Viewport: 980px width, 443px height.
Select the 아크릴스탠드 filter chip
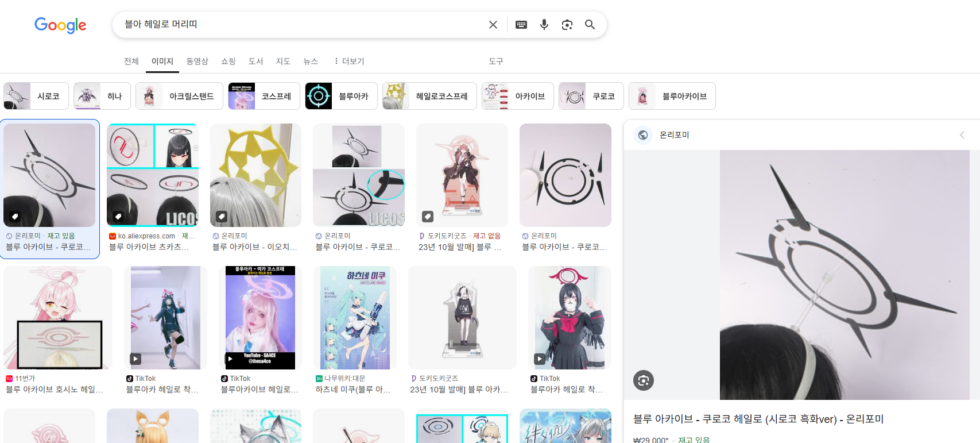(179, 96)
